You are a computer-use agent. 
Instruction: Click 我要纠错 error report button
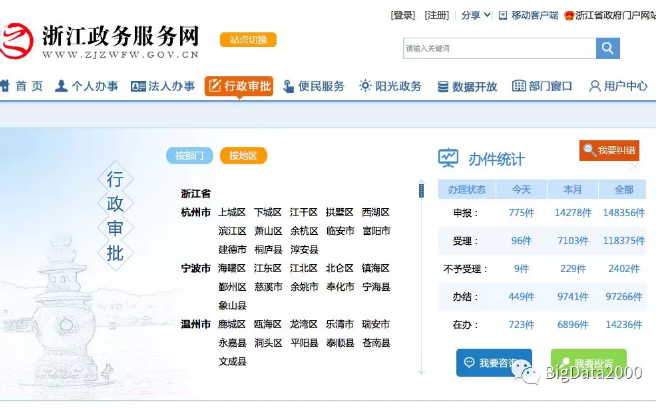[x=609, y=150]
